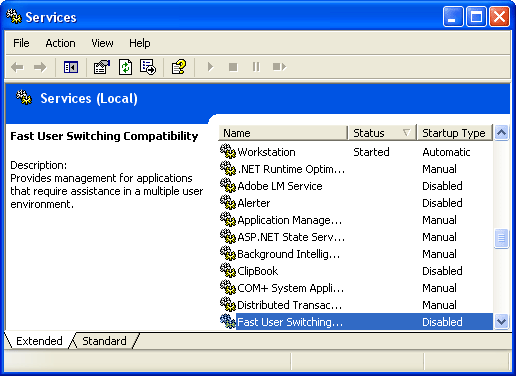The width and height of the screenshot is (516, 376).
Task: Click Disabled startup type of Alerter
Action: (442, 203)
